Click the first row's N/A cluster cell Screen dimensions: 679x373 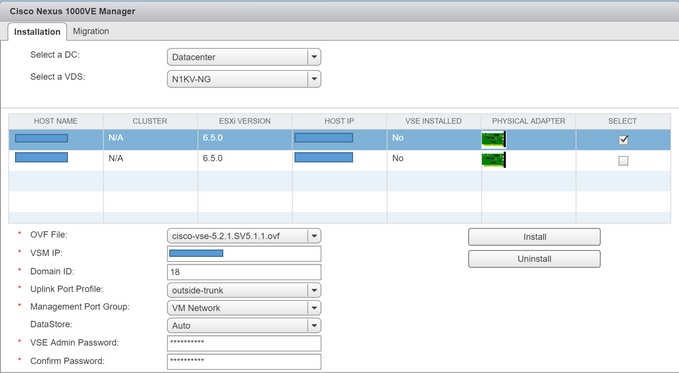(150, 139)
